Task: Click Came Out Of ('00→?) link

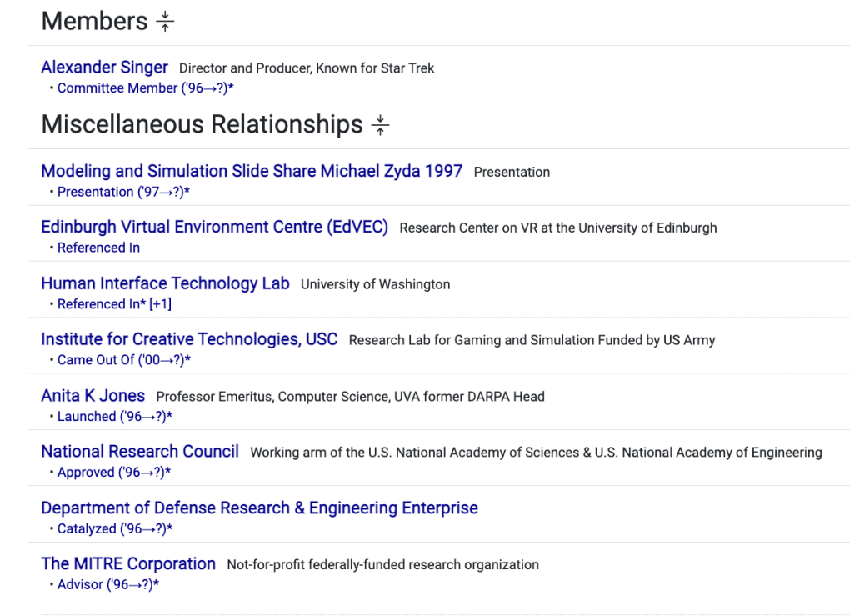Action: tap(124, 360)
